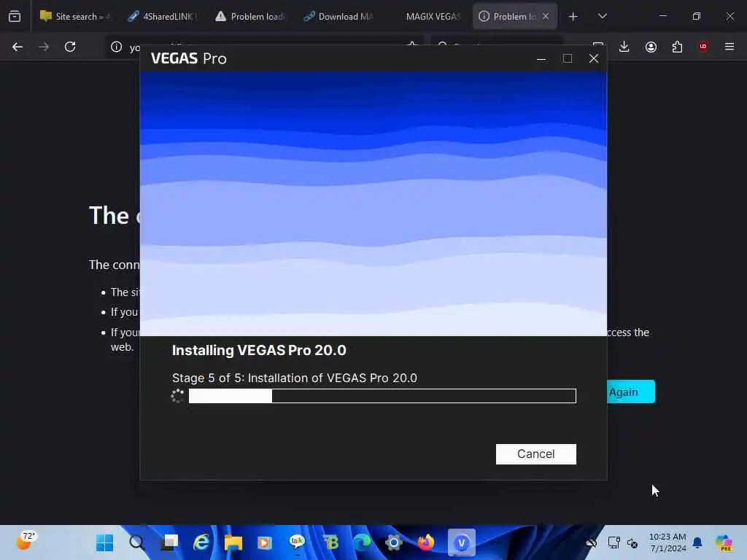Image resolution: width=747 pixels, height=560 pixels.
Task: Click the Try Again button in the browser
Action: coord(631,392)
